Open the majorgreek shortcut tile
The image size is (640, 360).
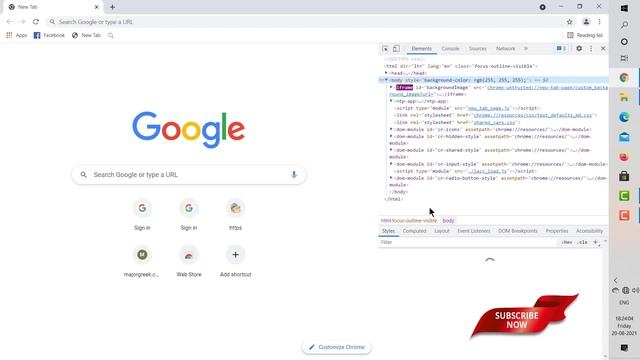(142, 261)
